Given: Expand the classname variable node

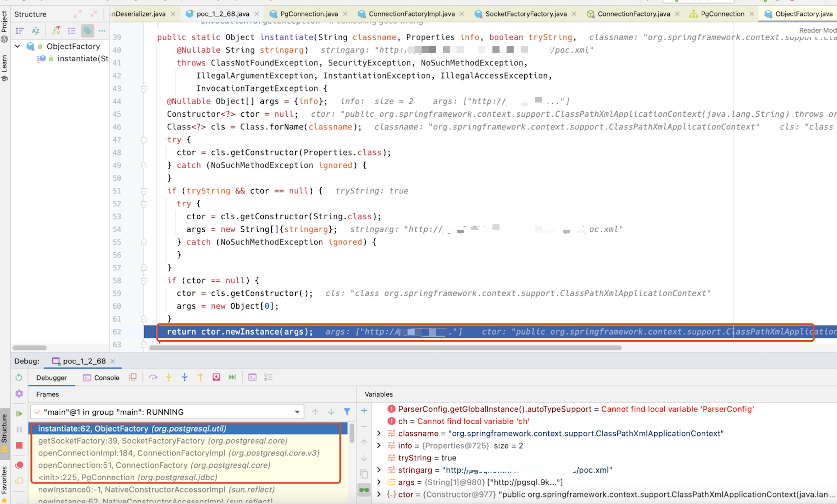Looking at the screenshot, I should [x=379, y=433].
